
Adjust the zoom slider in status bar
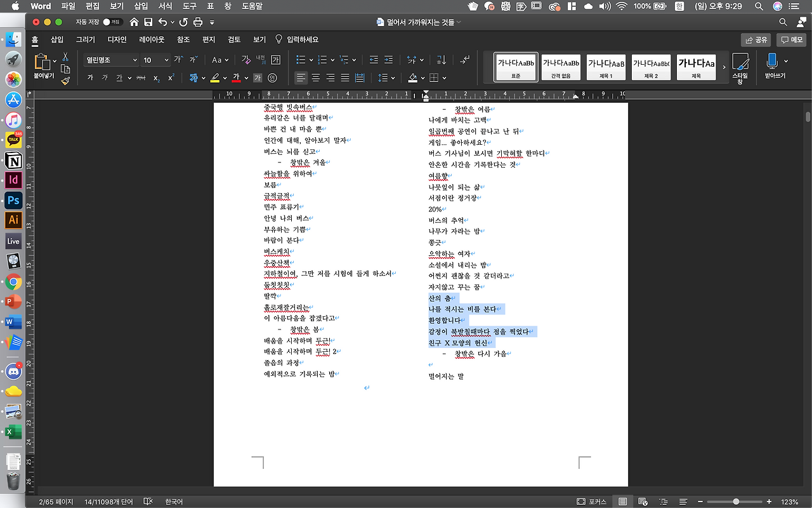pyautogui.click(x=736, y=502)
